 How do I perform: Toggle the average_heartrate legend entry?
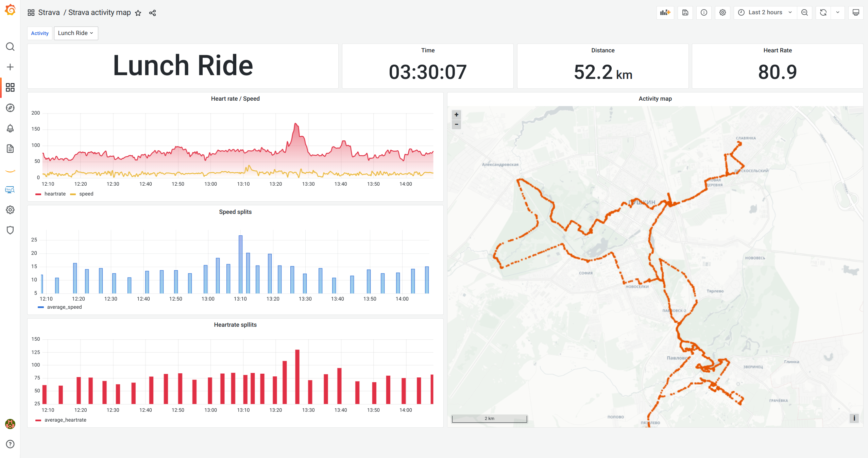click(66, 420)
